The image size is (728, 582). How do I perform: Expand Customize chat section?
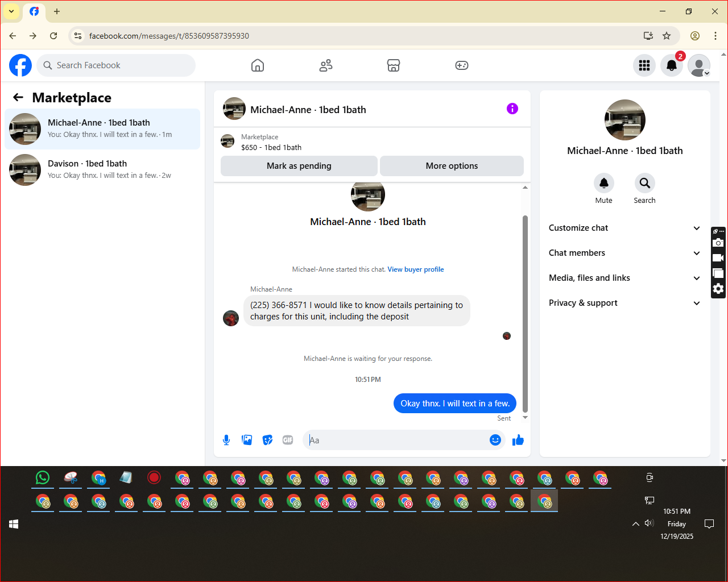pos(624,228)
